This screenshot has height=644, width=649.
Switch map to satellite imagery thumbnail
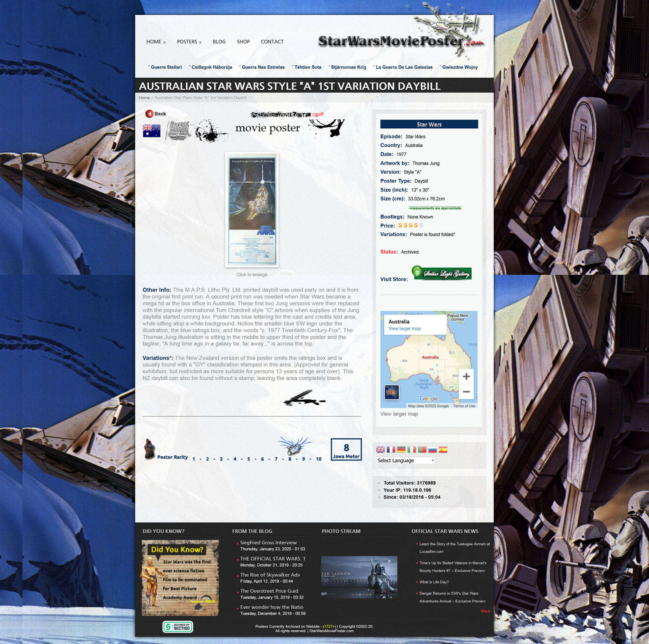(392, 392)
